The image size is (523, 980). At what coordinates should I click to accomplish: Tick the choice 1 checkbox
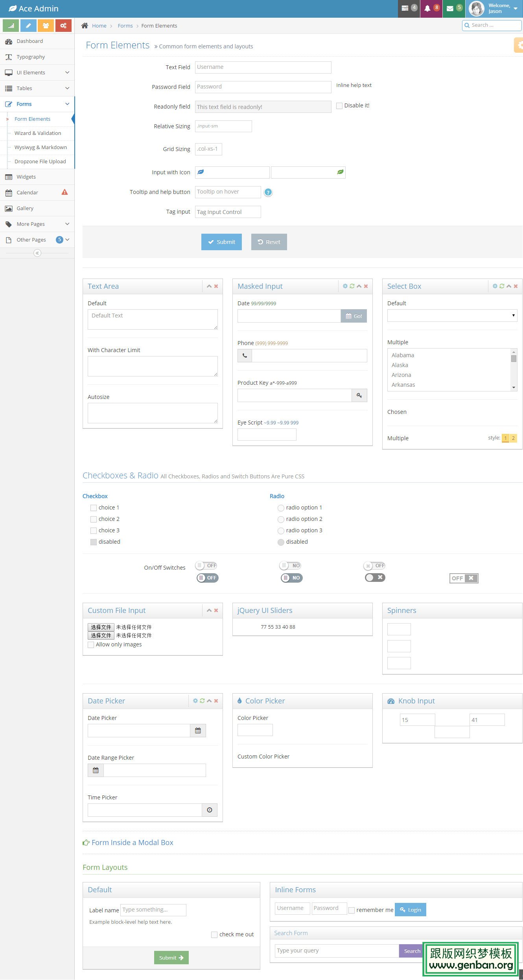94,508
